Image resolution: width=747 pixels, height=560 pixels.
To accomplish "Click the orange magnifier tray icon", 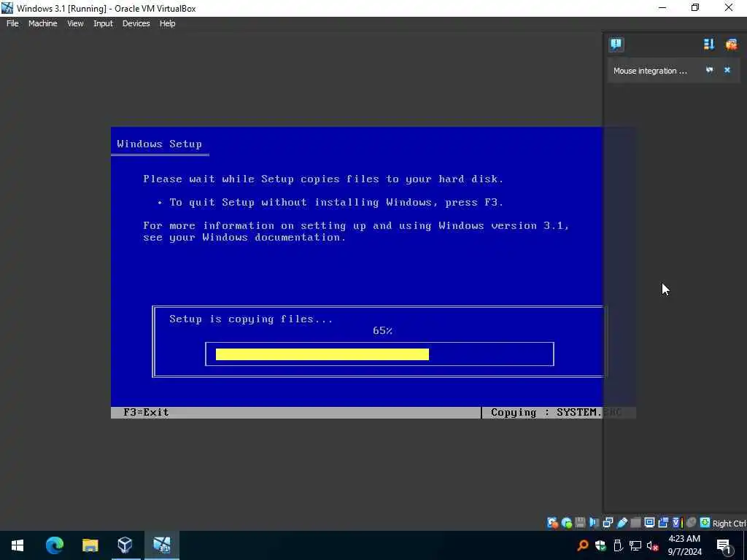I will pos(583,545).
